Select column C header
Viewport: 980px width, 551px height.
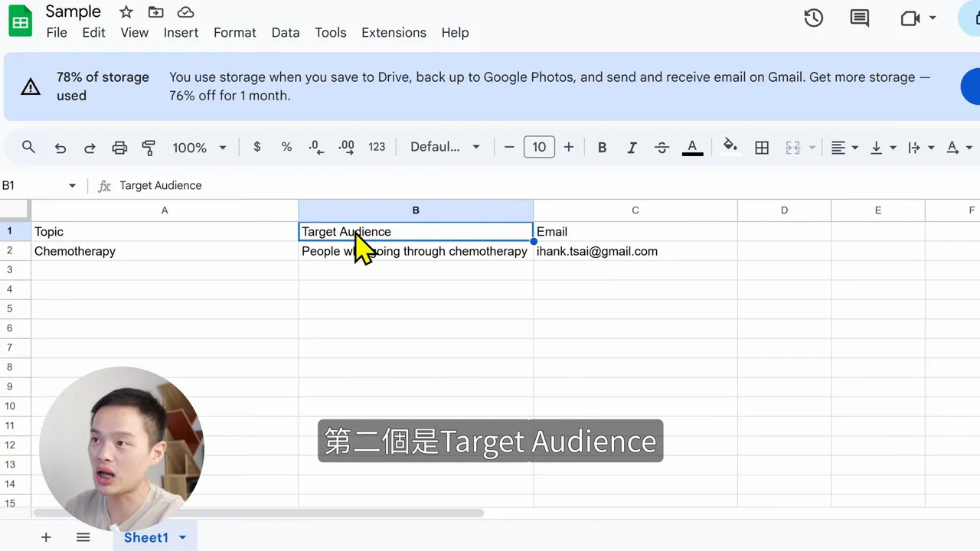635,210
